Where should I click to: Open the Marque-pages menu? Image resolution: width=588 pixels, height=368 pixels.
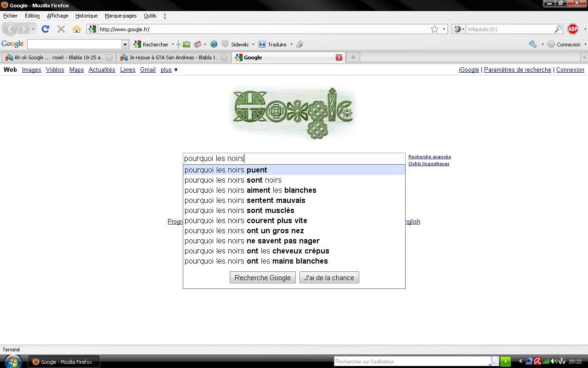[120, 16]
